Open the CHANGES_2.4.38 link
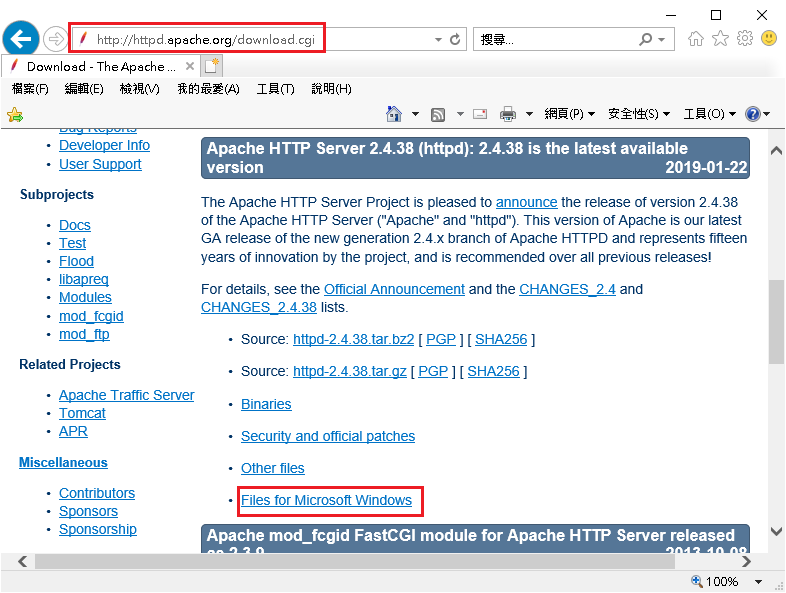Viewport: 786px width, 593px height. coord(259,307)
